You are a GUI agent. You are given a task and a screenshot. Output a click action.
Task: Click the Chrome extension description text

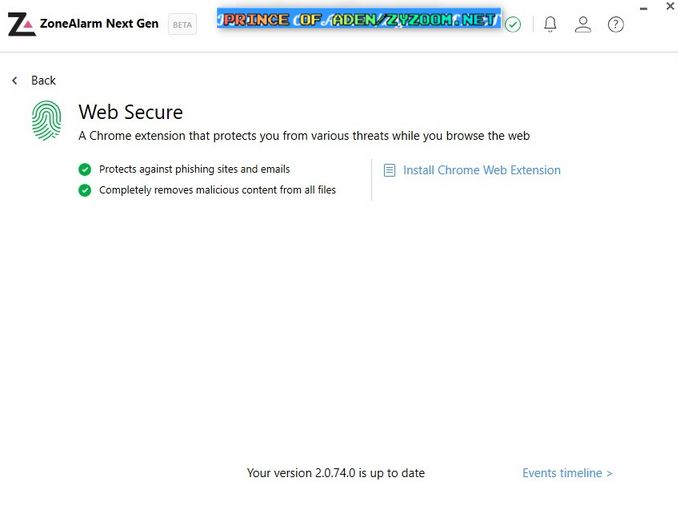(304, 136)
